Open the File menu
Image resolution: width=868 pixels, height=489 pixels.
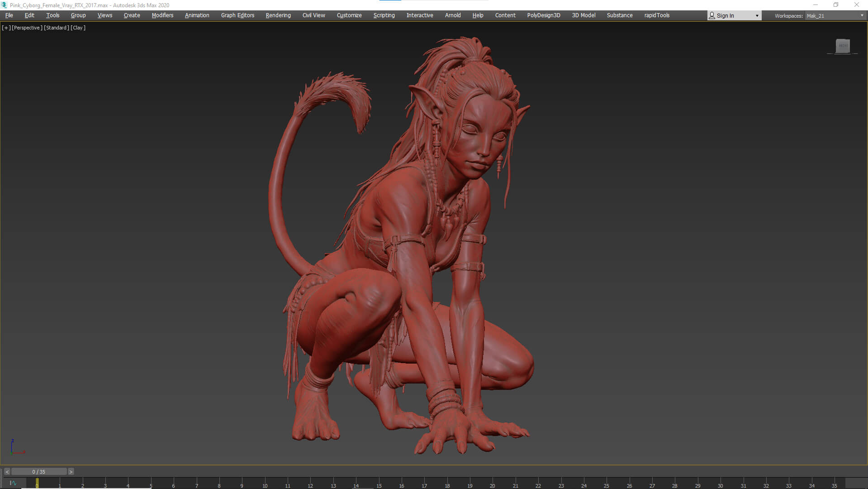point(9,15)
